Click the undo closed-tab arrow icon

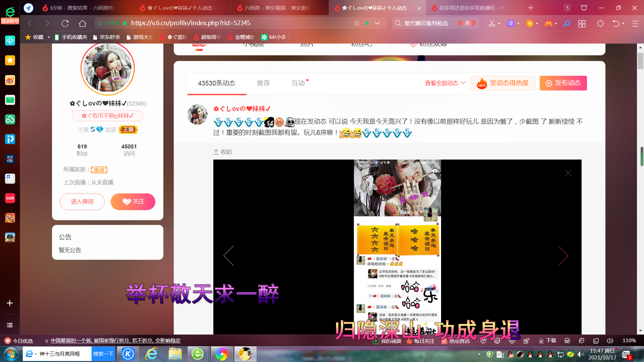point(616,23)
